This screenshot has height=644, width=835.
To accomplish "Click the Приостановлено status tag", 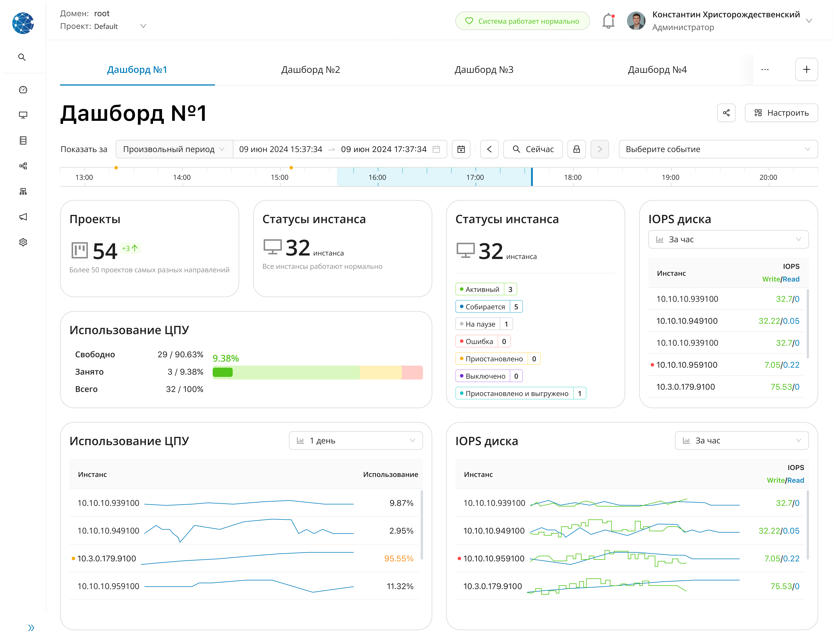I will (x=498, y=359).
